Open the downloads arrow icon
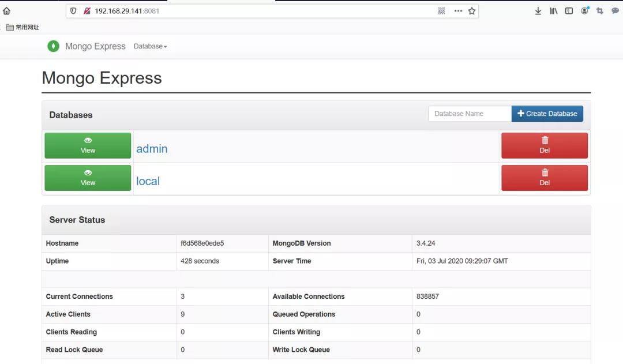623x364 pixels. coord(538,11)
